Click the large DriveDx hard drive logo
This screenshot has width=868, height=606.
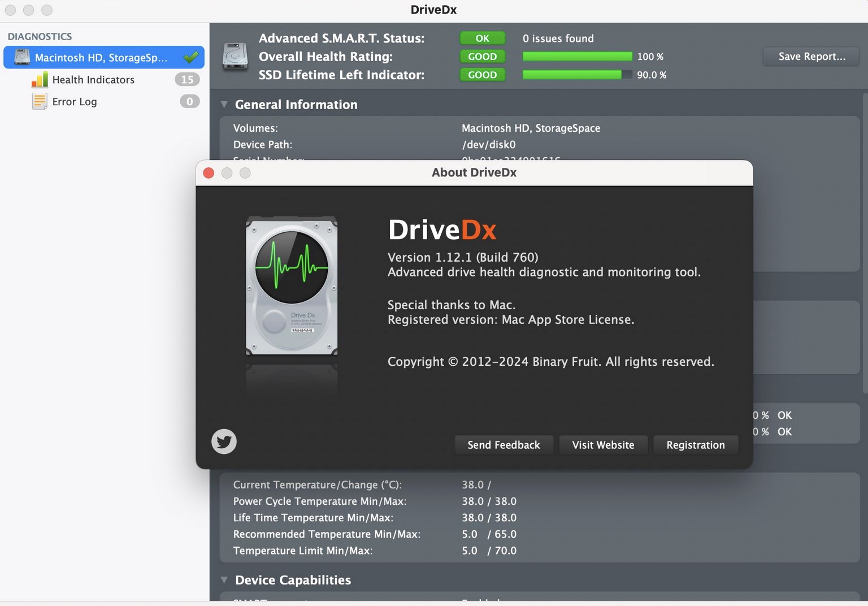[x=292, y=285]
